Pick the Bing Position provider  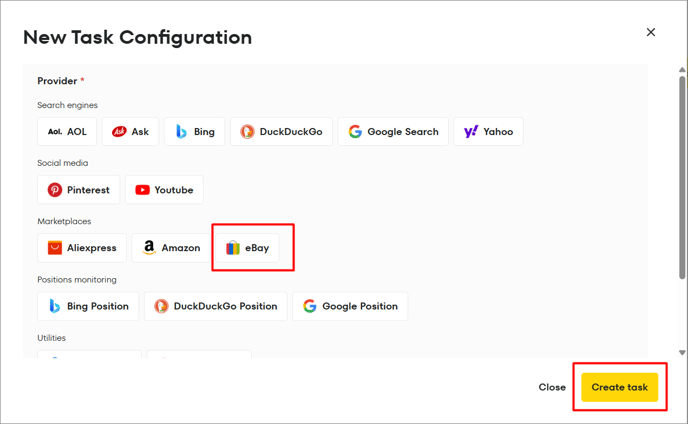[x=88, y=306]
